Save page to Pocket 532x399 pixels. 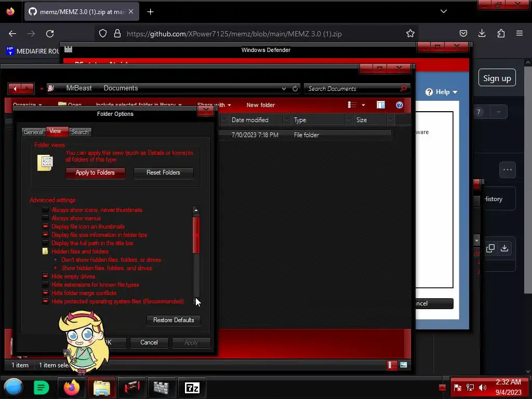point(463,33)
